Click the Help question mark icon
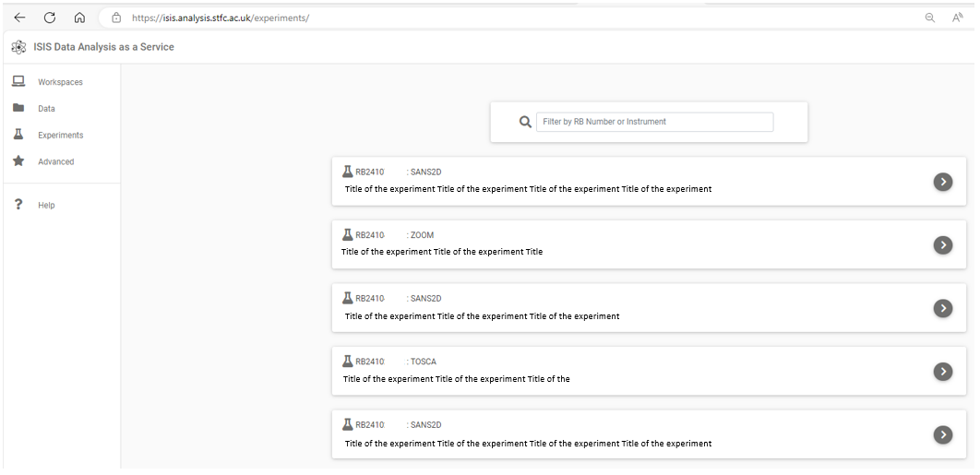 click(18, 205)
